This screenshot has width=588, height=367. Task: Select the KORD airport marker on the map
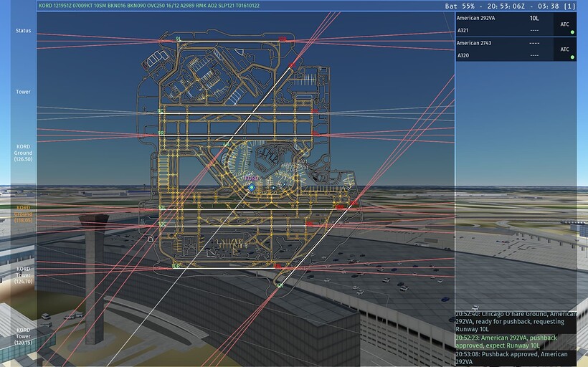252,186
